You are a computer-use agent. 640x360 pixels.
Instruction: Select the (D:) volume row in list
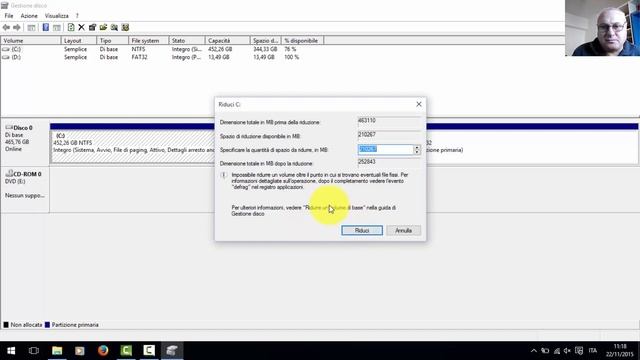tap(162, 57)
